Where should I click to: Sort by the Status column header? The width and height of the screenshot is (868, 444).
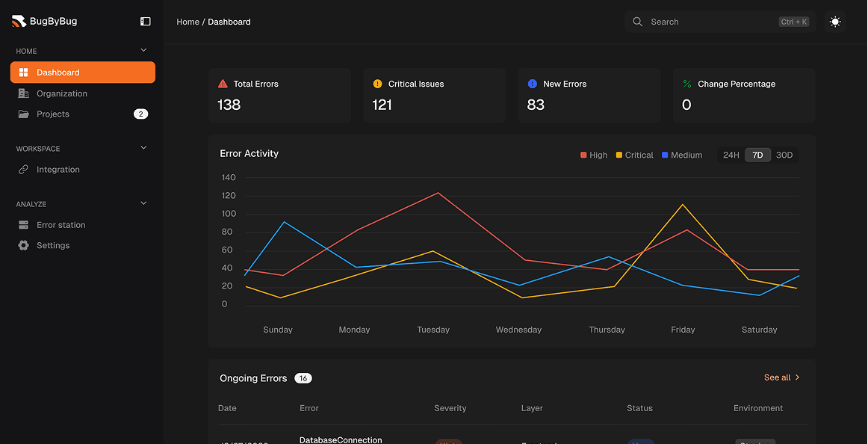(639, 408)
